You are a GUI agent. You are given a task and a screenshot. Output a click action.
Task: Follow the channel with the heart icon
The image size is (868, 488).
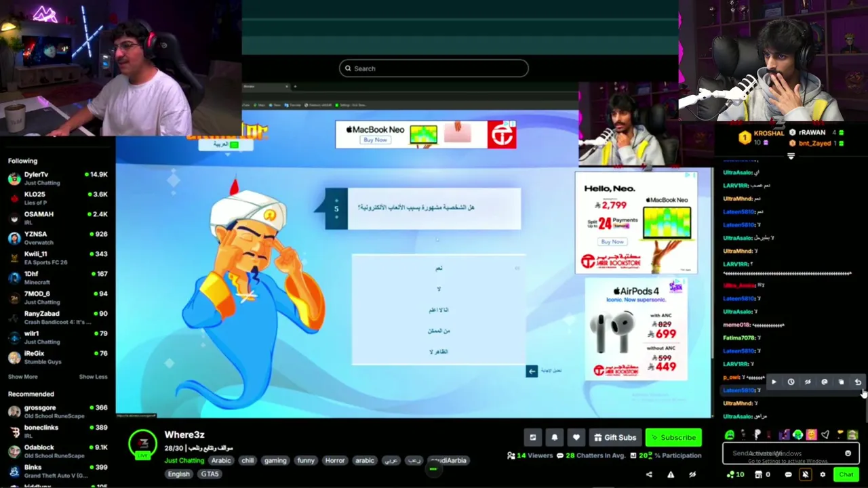[576, 437]
